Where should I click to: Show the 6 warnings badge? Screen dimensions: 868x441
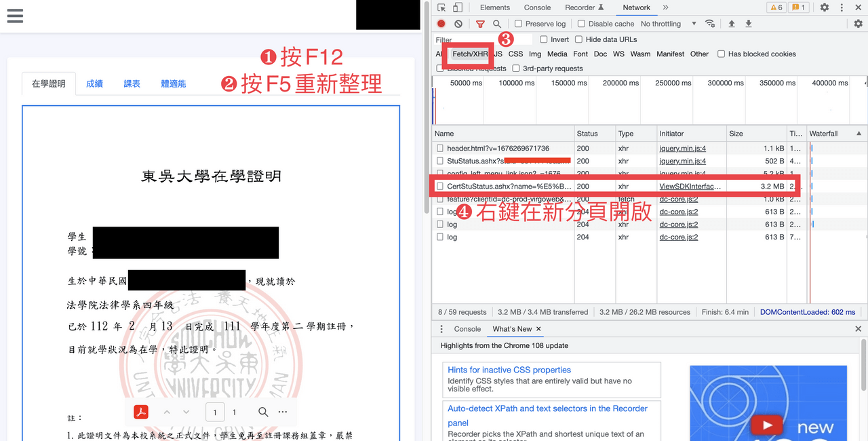click(x=776, y=7)
